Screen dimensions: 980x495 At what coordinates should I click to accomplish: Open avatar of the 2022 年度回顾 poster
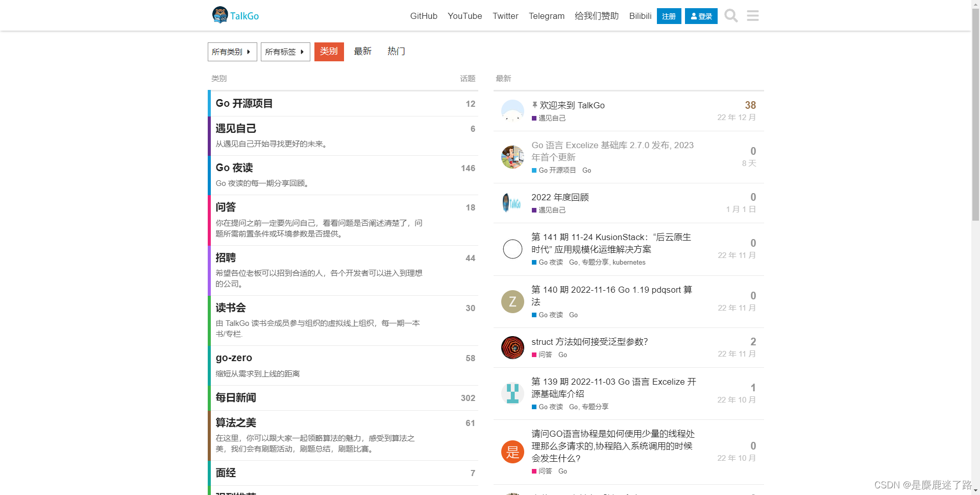point(512,203)
